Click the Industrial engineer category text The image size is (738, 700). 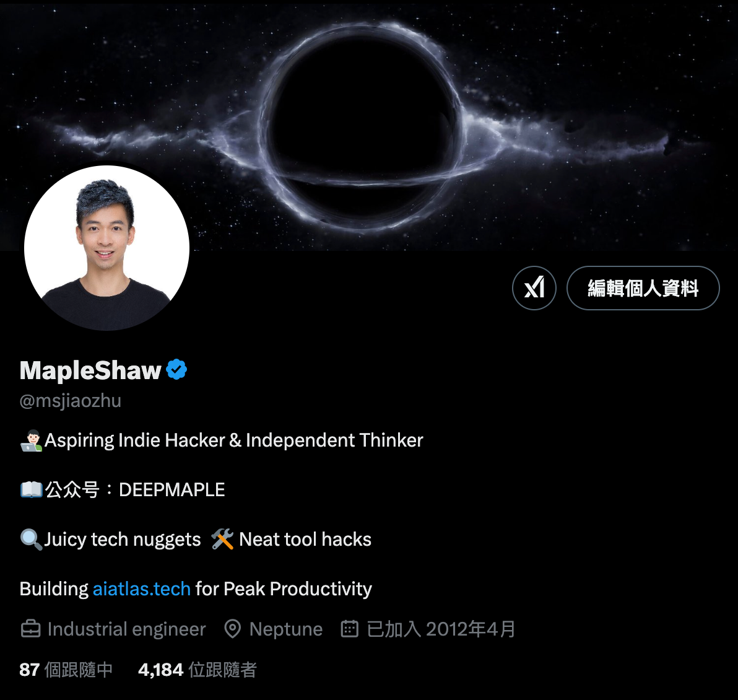coord(126,629)
